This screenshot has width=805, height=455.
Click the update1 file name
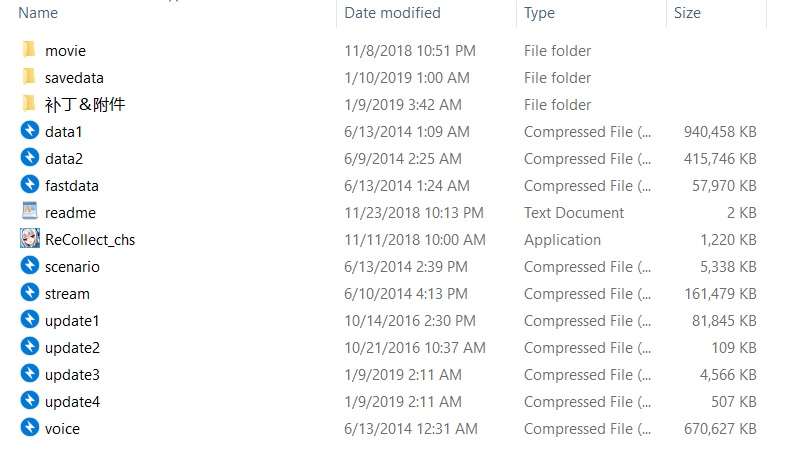tap(72, 320)
